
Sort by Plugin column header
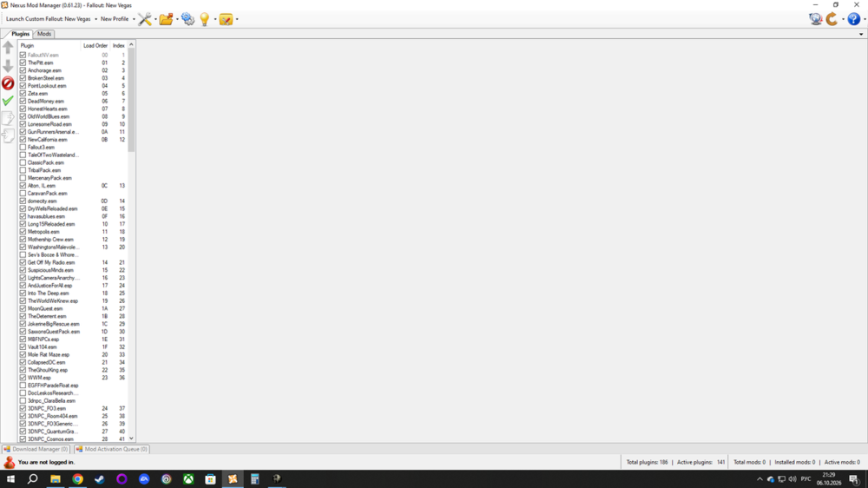tap(49, 45)
